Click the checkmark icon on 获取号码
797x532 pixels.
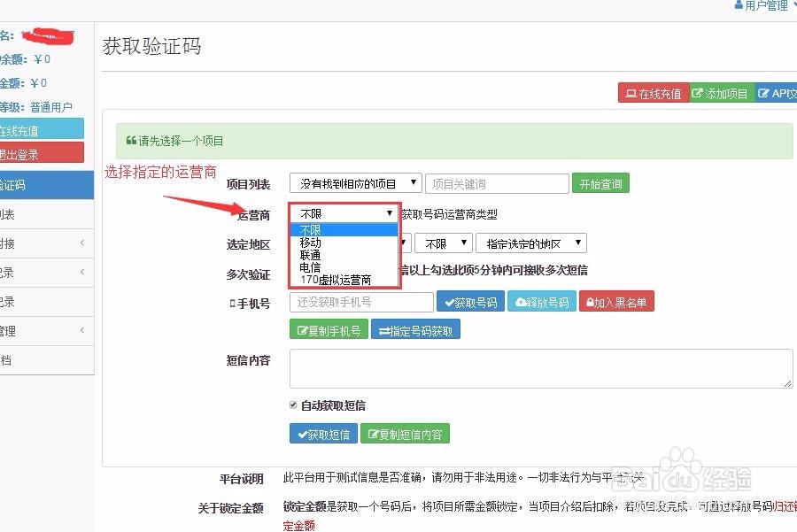point(449,300)
